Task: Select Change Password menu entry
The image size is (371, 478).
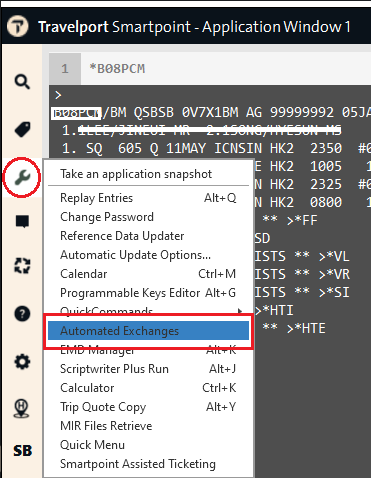Action: [148, 217]
